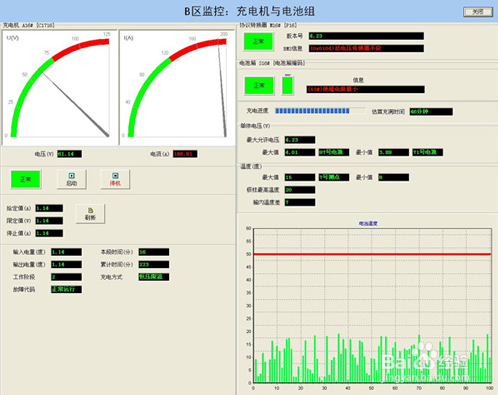Close the B区监控 window with 关闭
498x395 pixels.
pos(478,12)
